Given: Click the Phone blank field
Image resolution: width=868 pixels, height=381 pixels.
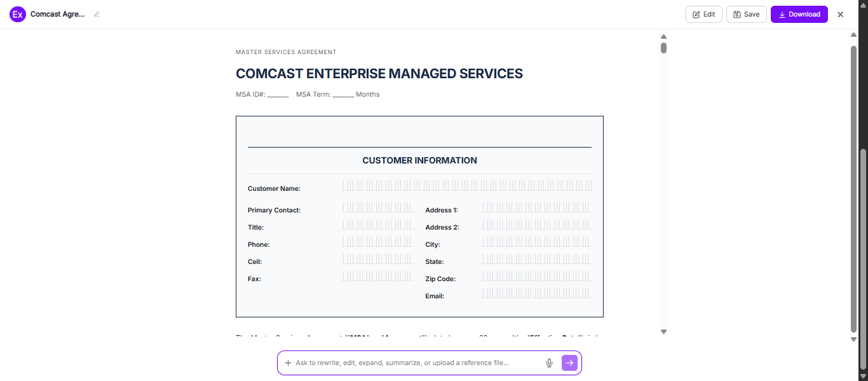Looking at the screenshot, I should (377, 242).
